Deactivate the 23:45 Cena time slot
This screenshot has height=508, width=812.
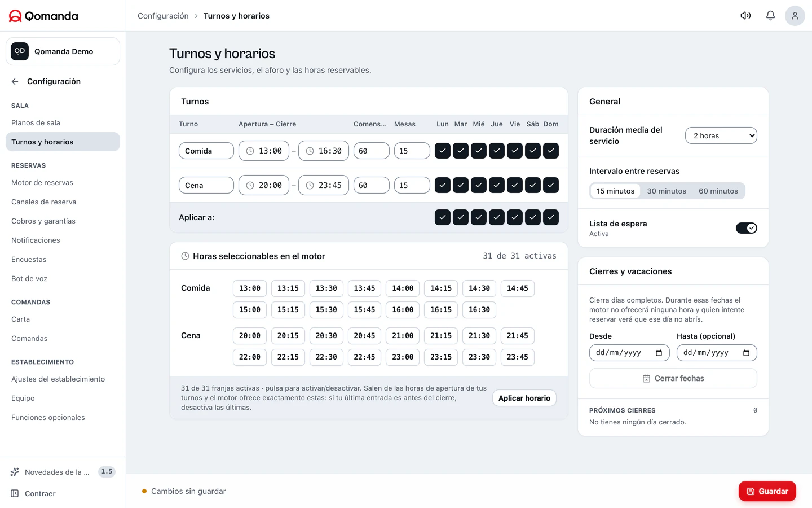(518, 357)
